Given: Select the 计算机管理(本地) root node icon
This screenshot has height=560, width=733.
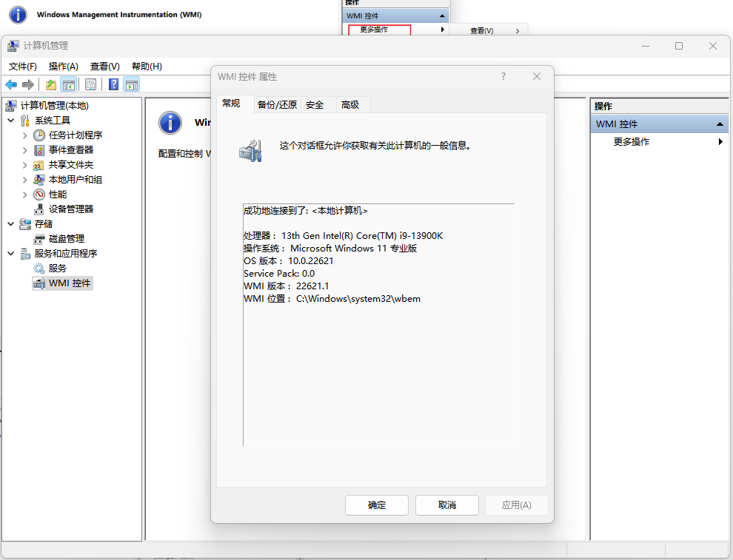Looking at the screenshot, I should pyautogui.click(x=11, y=106).
